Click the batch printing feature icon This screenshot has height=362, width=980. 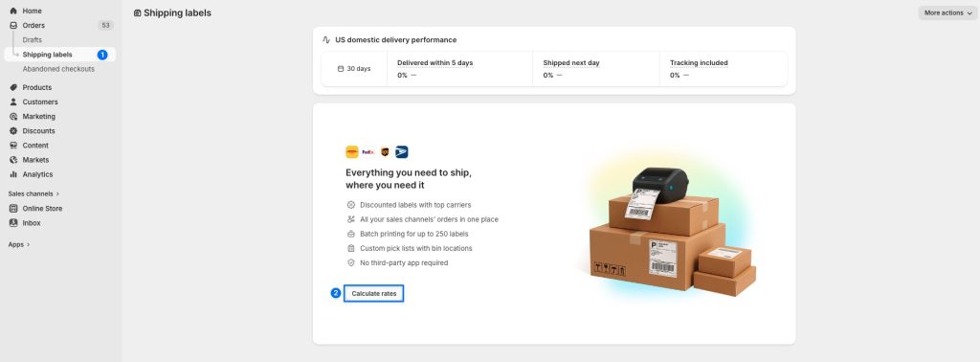click(x=350, y=234)
